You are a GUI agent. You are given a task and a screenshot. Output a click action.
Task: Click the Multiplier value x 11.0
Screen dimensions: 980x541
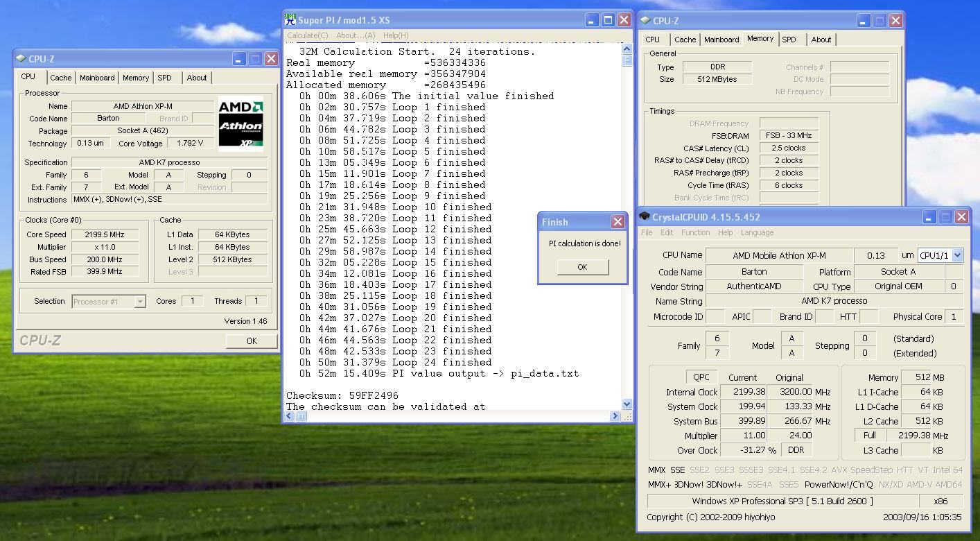[105, 247]
